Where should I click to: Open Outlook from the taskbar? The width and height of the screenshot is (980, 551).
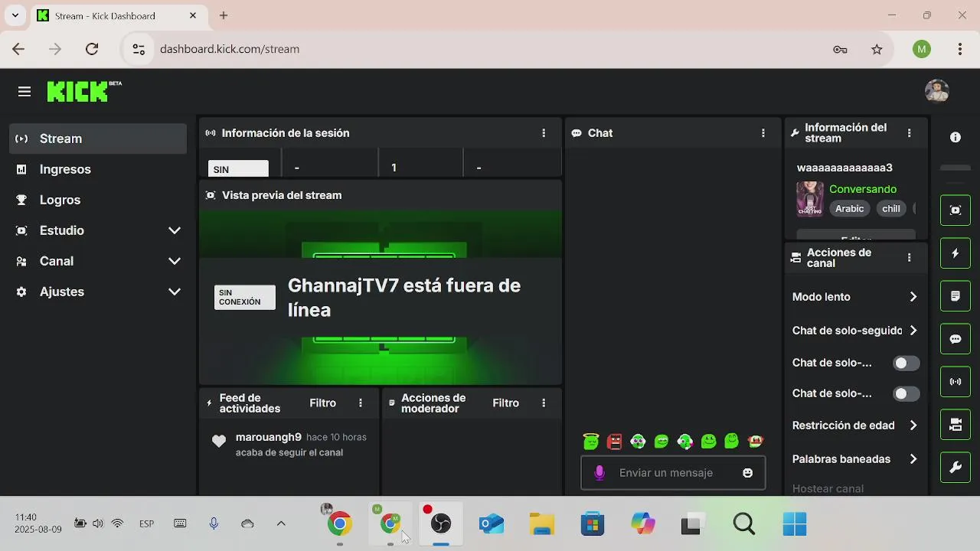pyautogui.click(x=492, y=523)
